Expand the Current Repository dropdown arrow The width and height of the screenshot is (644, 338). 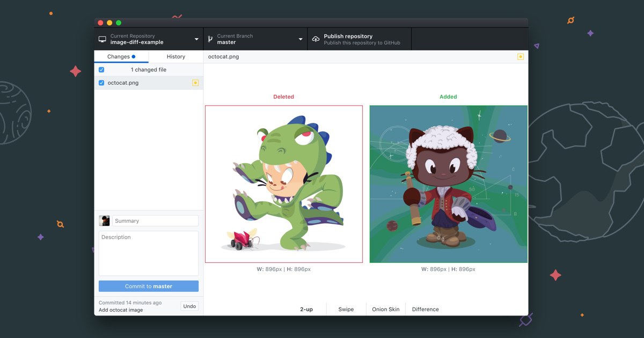point(196,39)
